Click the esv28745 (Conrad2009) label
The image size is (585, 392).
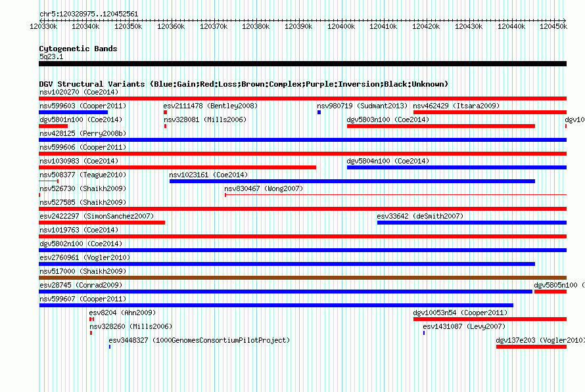(x=81, y=285)
